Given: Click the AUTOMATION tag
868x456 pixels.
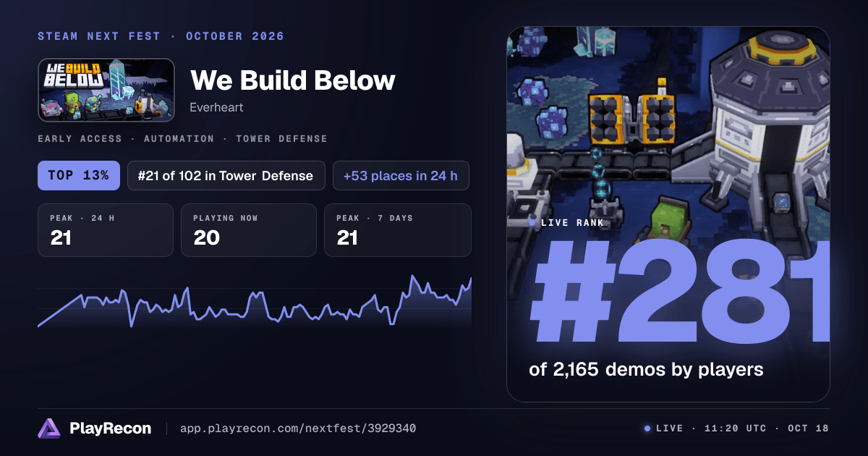Looking at the screenshot, I should tap(179, 138).
